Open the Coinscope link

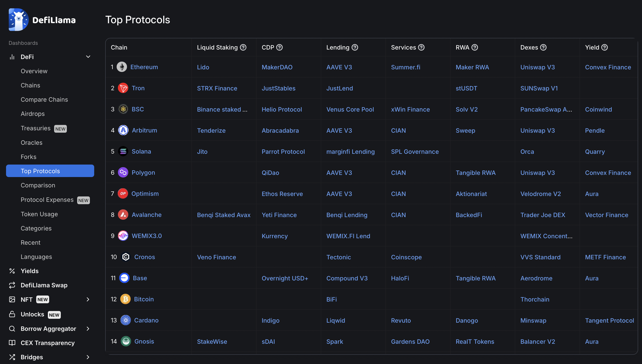point(406,257)
